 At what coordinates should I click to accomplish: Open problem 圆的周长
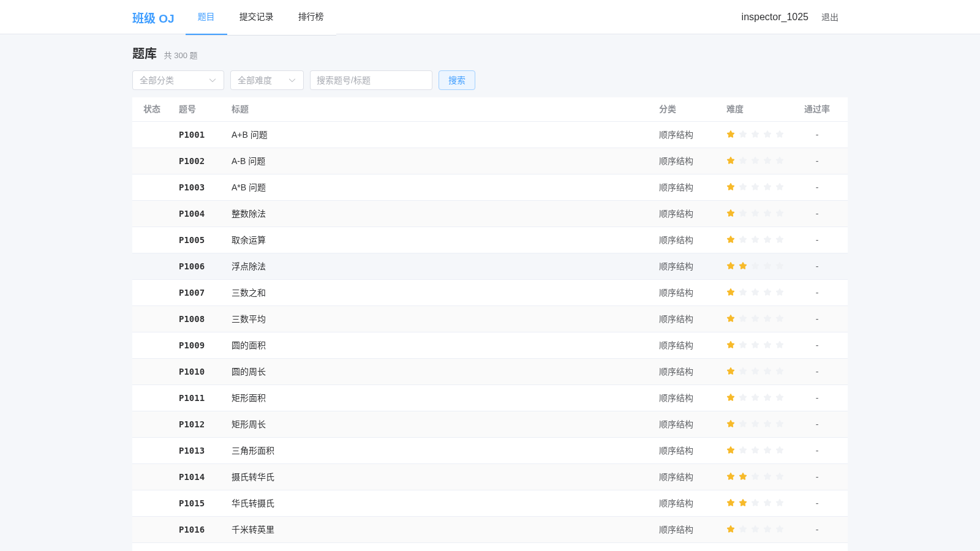click(x=249, y=372)
